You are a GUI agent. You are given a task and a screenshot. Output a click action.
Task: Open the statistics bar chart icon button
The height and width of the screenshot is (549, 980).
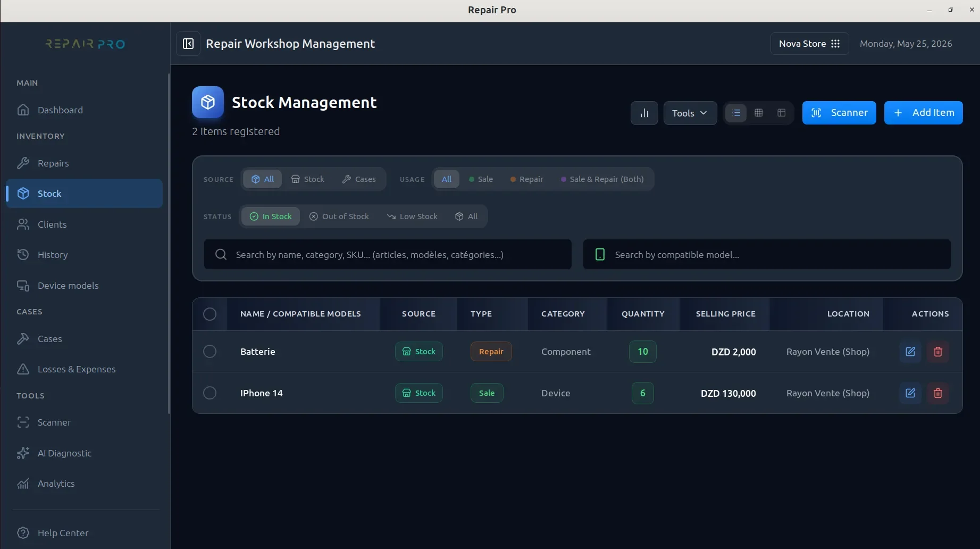[x=644, y=113]
